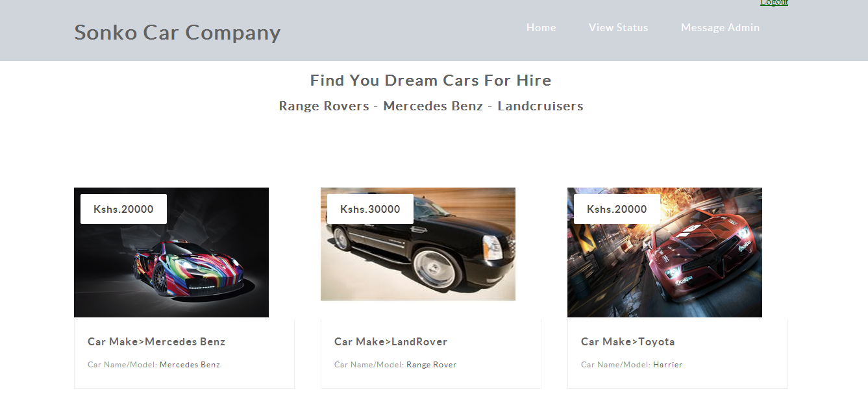
Task: Open the Home menu item
Action: (x=541, y=27)
